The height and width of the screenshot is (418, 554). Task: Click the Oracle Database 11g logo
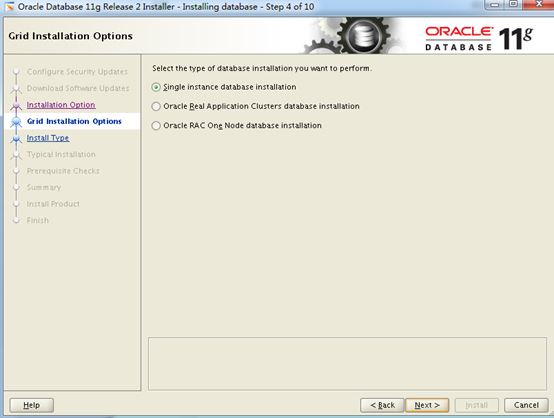coord(479,38)
